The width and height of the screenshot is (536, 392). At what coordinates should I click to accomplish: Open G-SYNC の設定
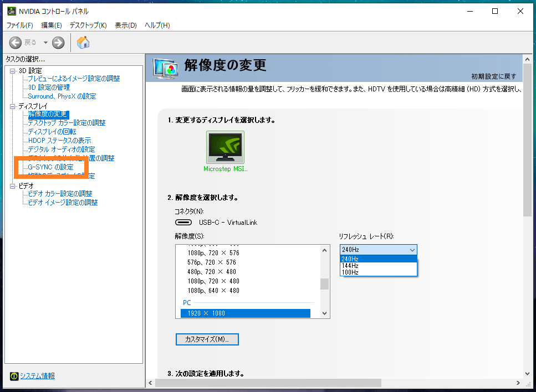point(50,167)
